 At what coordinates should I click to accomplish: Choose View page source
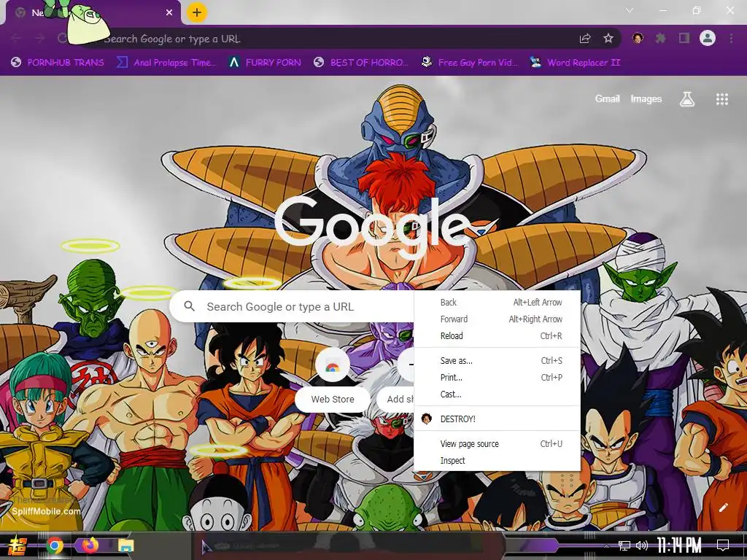(x=498, y=443)
